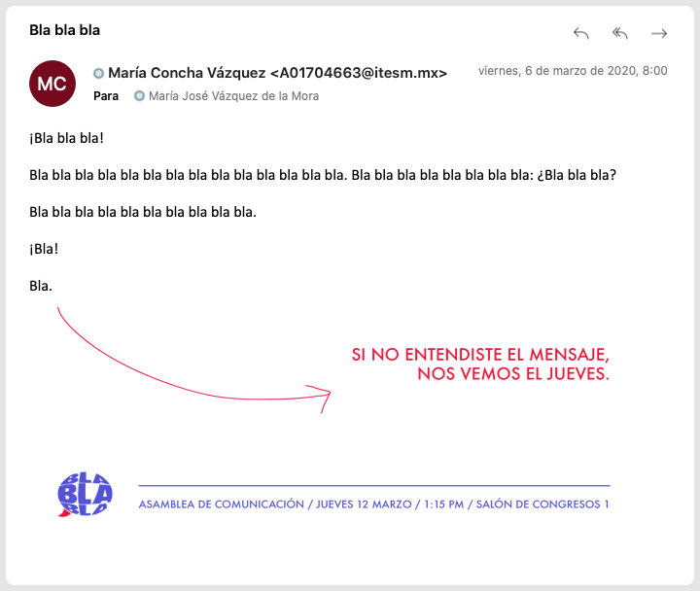Click red text SI NO ENTENDISTE EL MENSAJE,

pyautogui.click(x=480, y=355)
